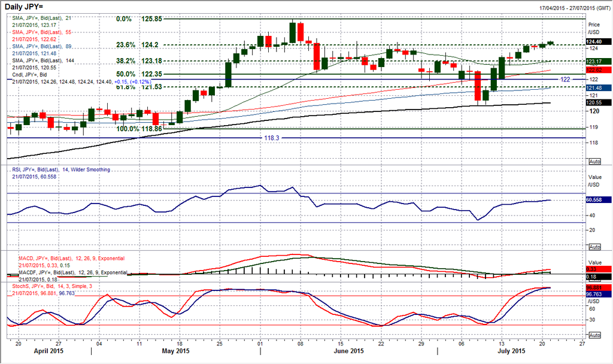Click the candle OHLC values line with +0.15
The height and width of the screenshot is (364, 613).
81,81
